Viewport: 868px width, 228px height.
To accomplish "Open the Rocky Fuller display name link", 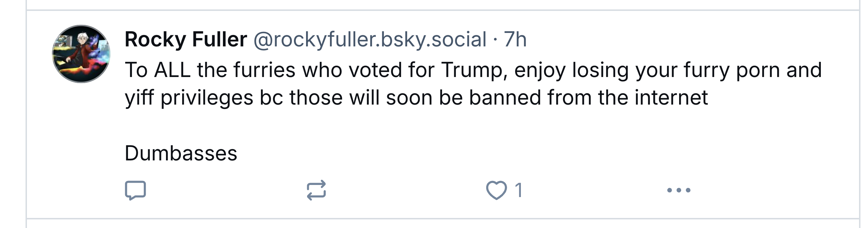I will tap(186, 39).
